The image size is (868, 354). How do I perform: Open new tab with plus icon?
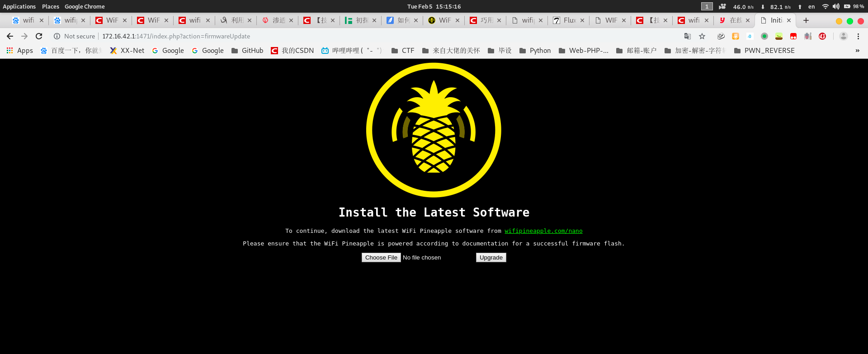coord(806,20)
